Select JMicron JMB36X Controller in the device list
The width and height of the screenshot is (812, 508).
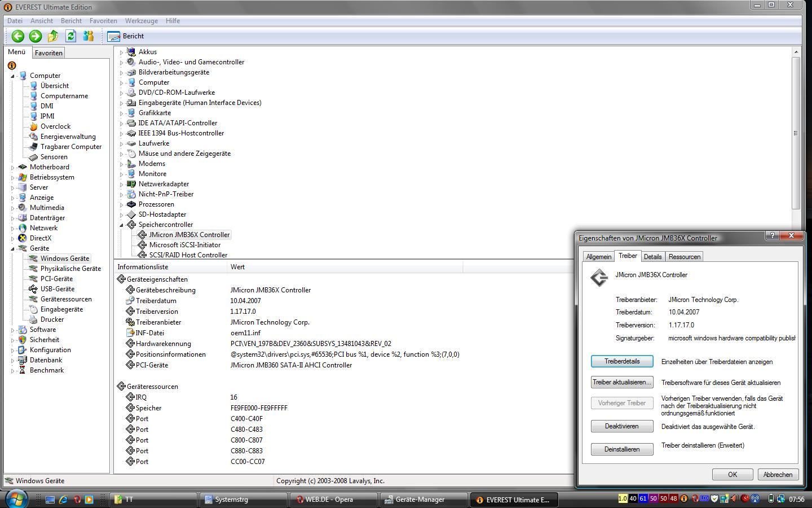189,235
